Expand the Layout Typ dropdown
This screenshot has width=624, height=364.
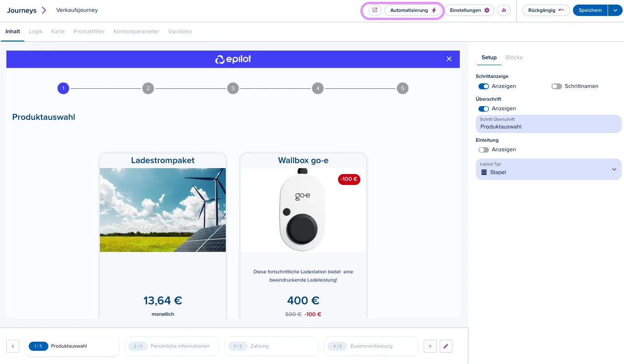tap(548, 169)
